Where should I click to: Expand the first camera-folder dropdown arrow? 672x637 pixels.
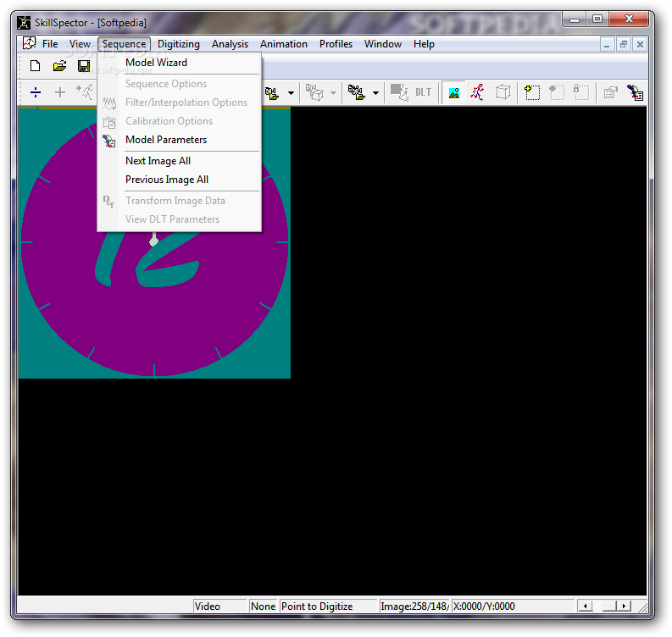[x=291, y=93]
